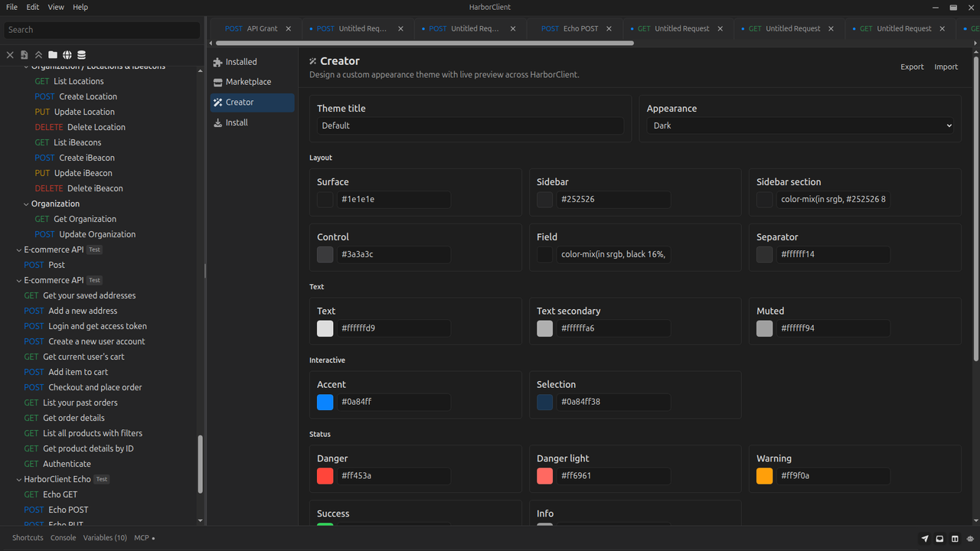Click the Separator hex value field
This screenshot has height=551, width=980.
833,255
